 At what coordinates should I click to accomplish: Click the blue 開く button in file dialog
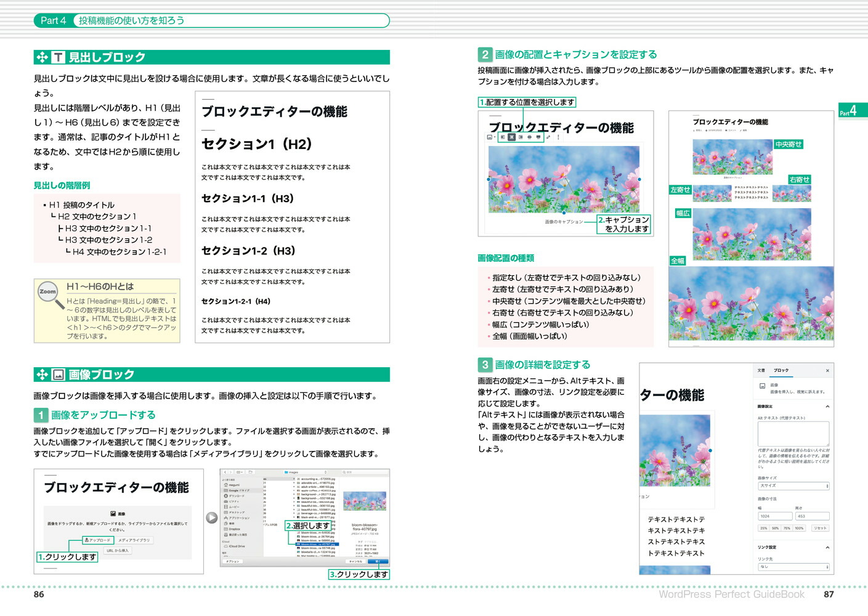pyautogui.click(x=378, y=561)
